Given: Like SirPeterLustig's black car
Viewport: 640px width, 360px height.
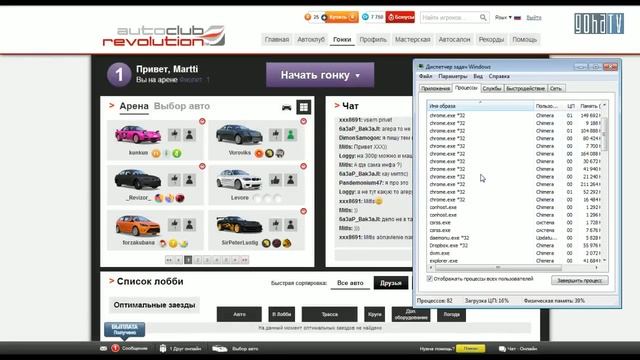Looking at the screenshot, I should [276, 224].
